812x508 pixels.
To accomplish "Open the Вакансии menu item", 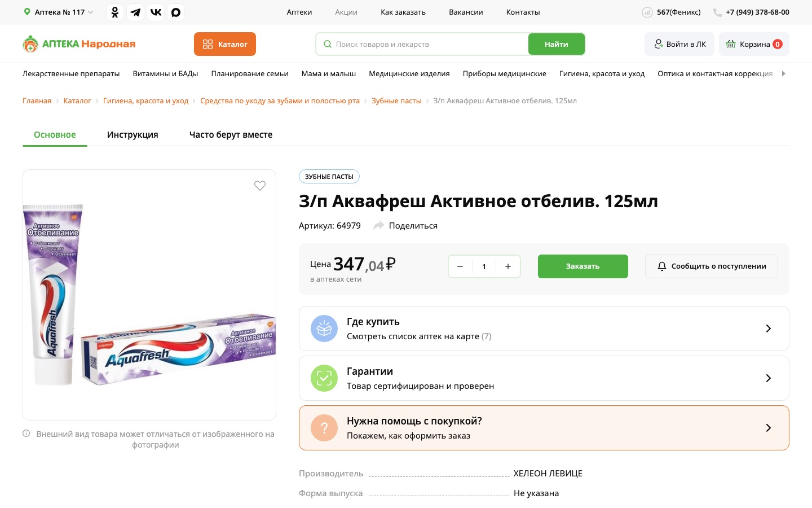I will click(466, 12).
